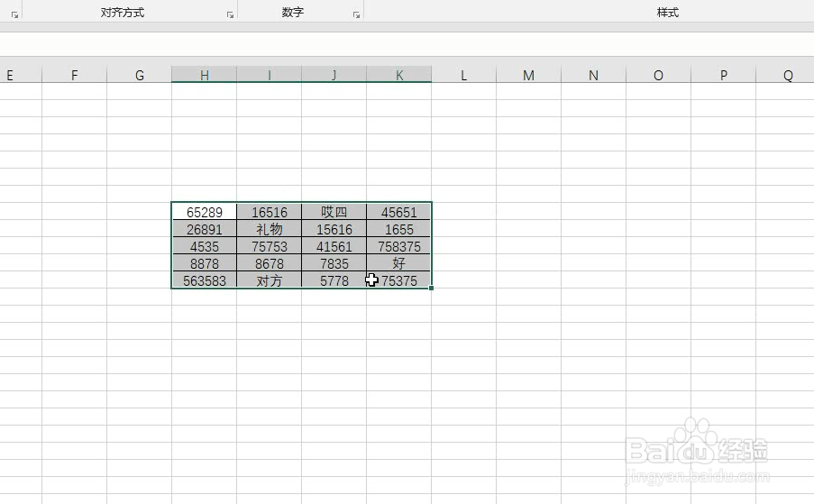Open the 数字 number format dialog launcher
This screenshot has width=814, height=504.
(356, 15)
